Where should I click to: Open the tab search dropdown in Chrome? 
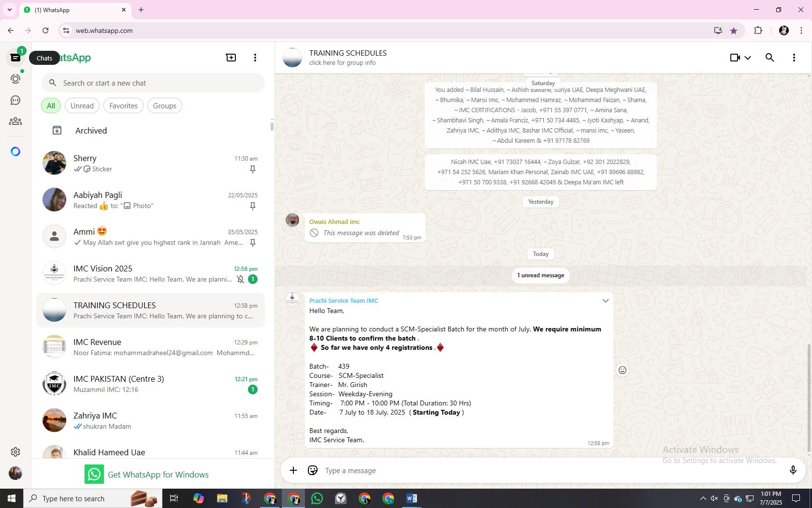[10, 10]
